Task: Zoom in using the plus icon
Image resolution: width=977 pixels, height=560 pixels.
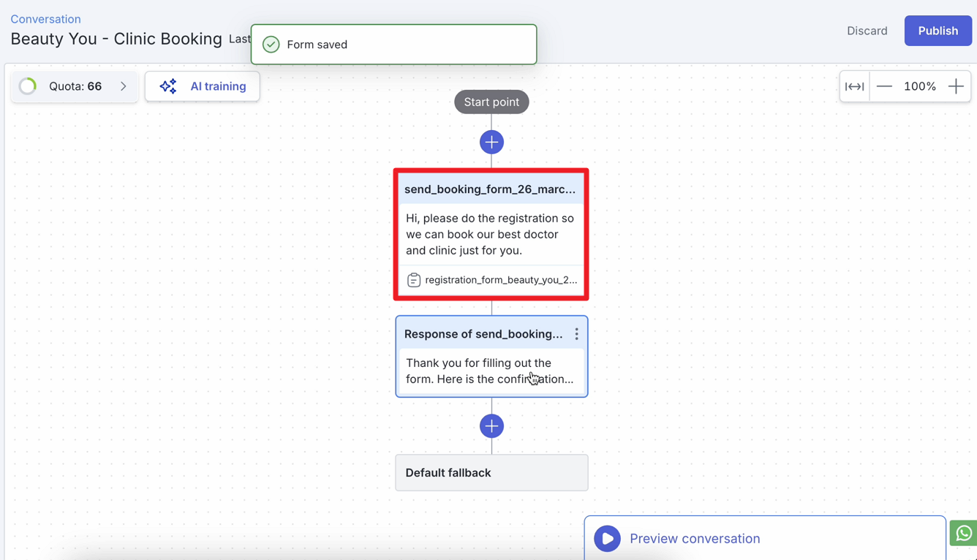Action: click(x=956, y=86)
